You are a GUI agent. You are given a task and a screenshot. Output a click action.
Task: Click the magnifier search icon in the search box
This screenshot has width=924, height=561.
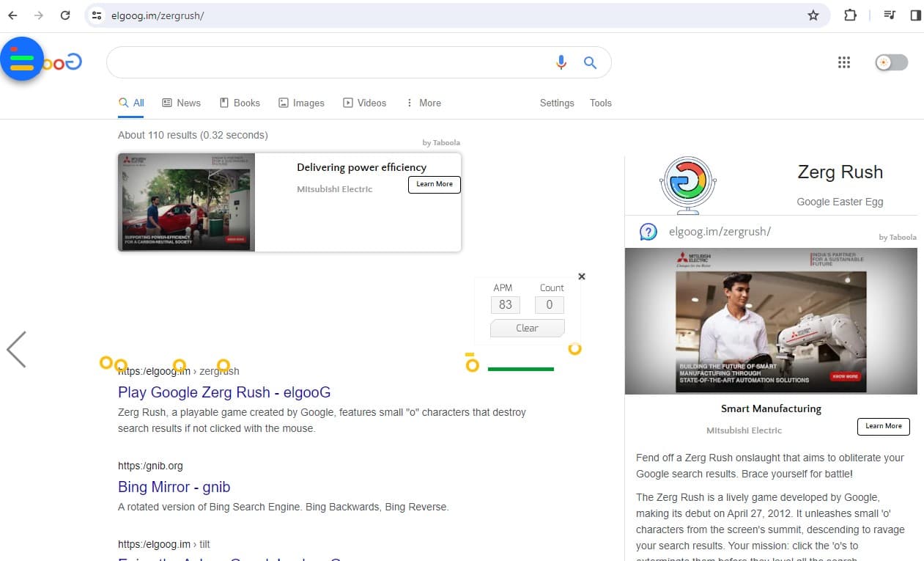[x=590, y=63]
